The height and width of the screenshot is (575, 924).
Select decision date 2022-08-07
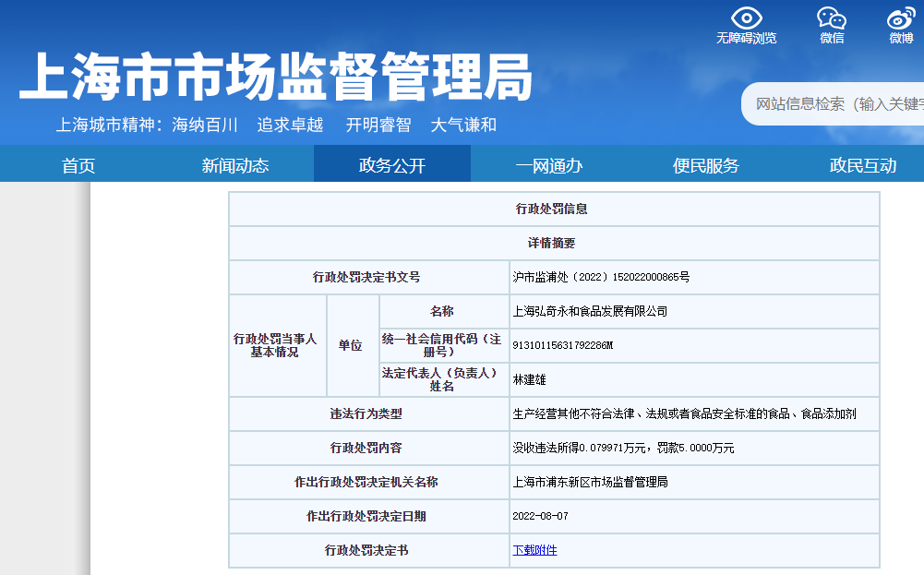pyautogui.click(x=540, y=516)
